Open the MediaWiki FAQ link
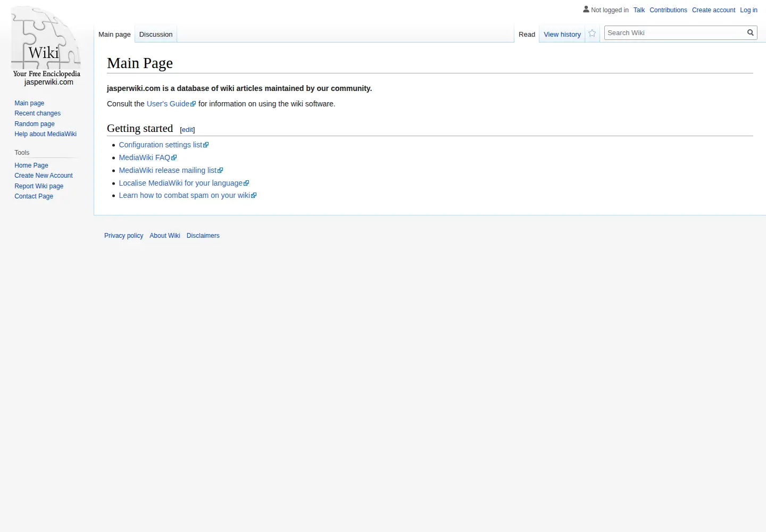Screen dimensions: 766x532 pos(148,157)
